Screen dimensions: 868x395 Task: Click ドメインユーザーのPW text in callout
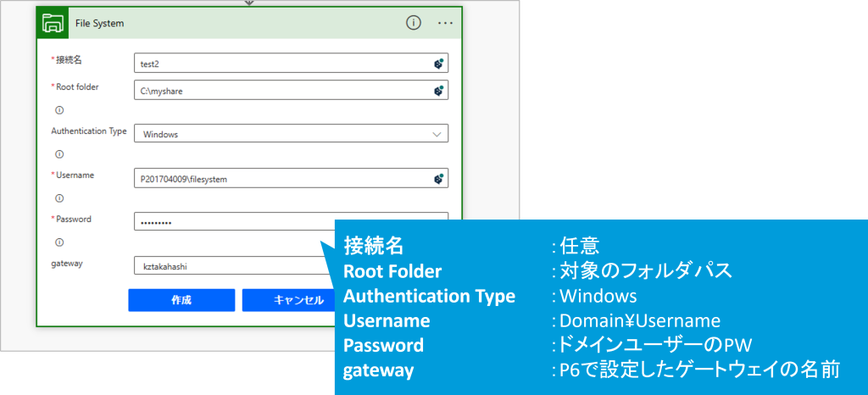tap(655, 346)
